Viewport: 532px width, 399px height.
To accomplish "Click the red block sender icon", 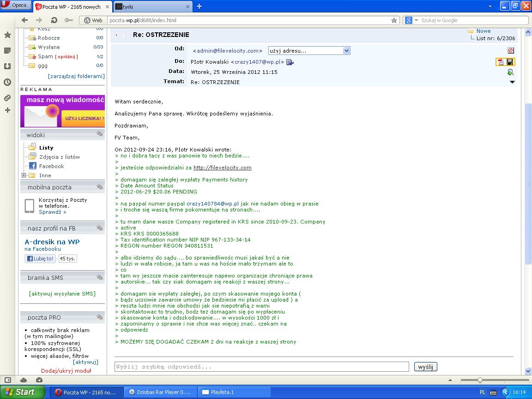I will 511,50.
